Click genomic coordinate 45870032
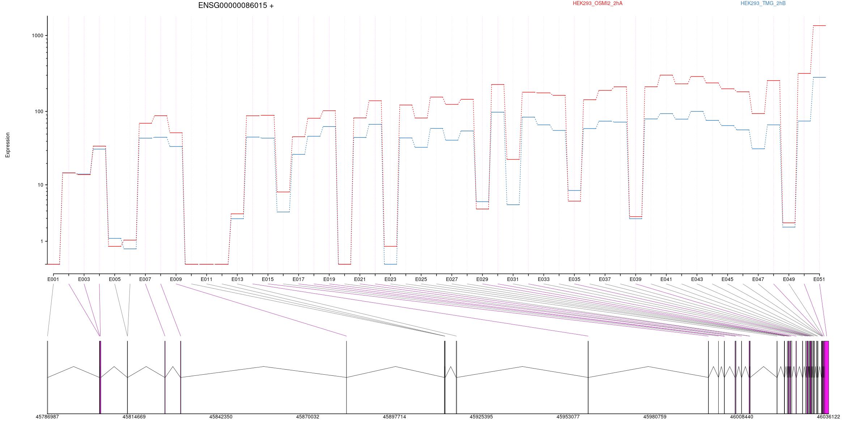The height and width of the screenshot is (434, 868). pos(308,417)
